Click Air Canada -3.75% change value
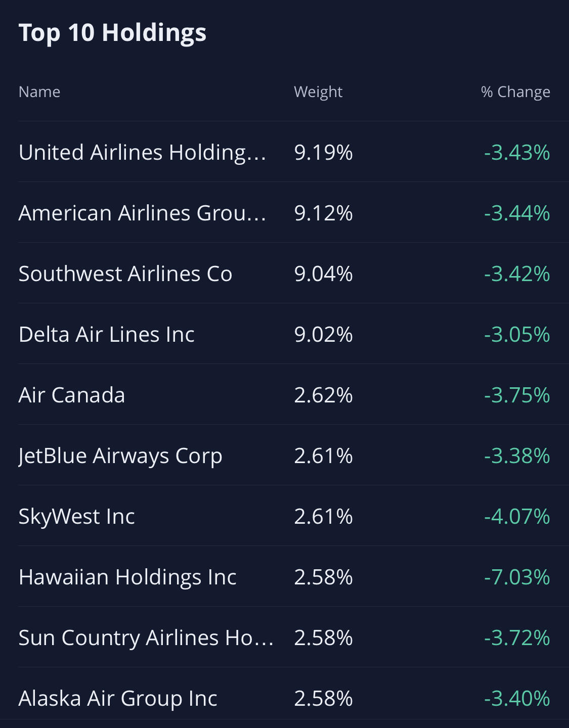The height and width of the screenshot is (728, 569). pos(517,395)
